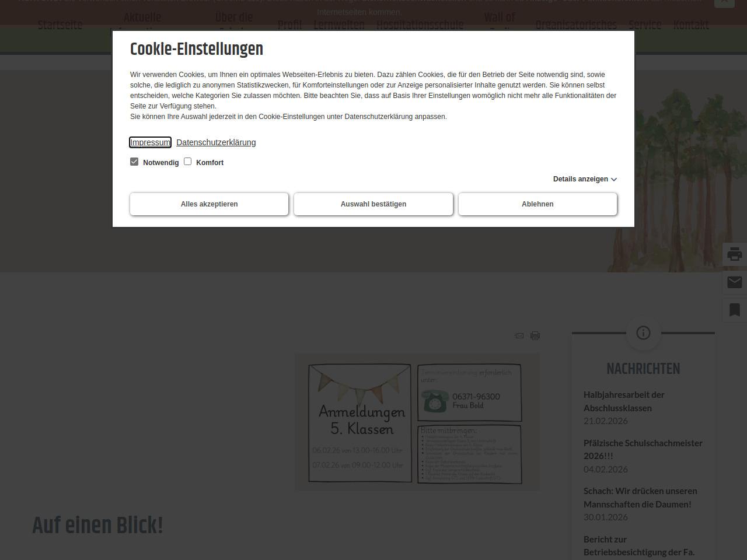
Task: Click the print icon in the right sidebar
Action: click(x=734, y=254)
